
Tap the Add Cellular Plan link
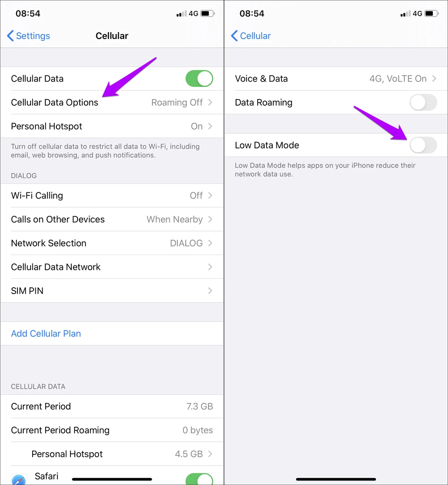coord(46,333)
